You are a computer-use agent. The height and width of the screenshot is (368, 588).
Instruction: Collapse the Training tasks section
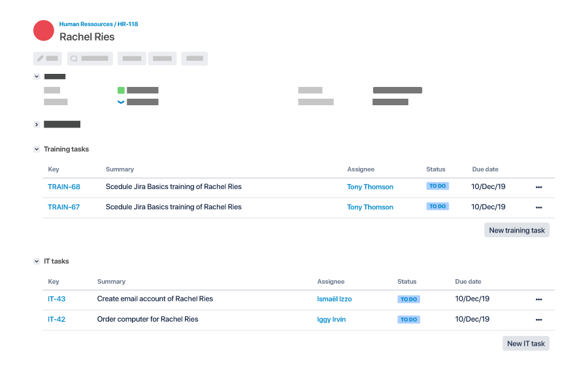pyautogui.click(x=37, y=149)
